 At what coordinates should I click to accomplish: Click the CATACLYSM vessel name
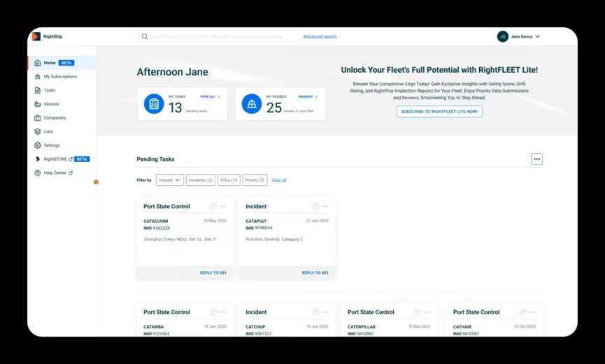[156, 221]
